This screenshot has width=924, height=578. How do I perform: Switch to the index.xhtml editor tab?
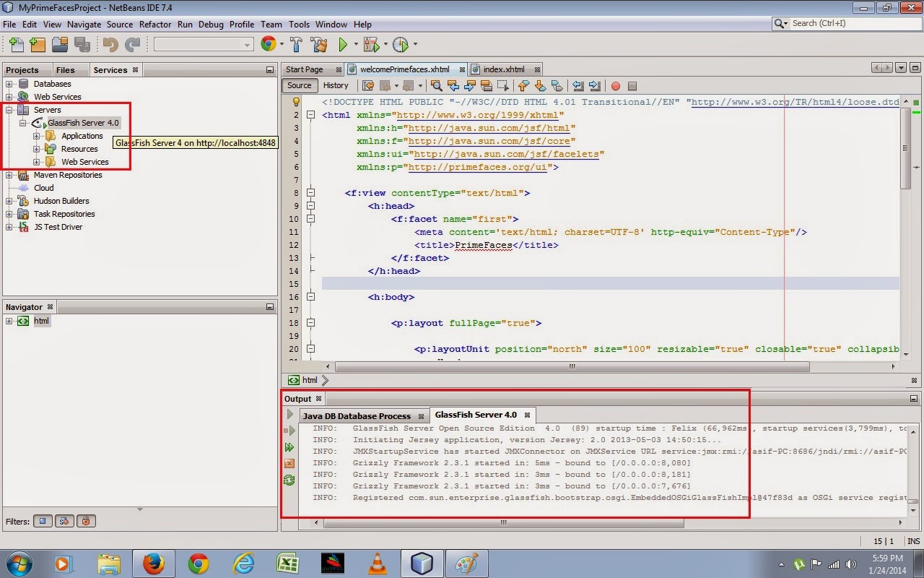point(505,69)
